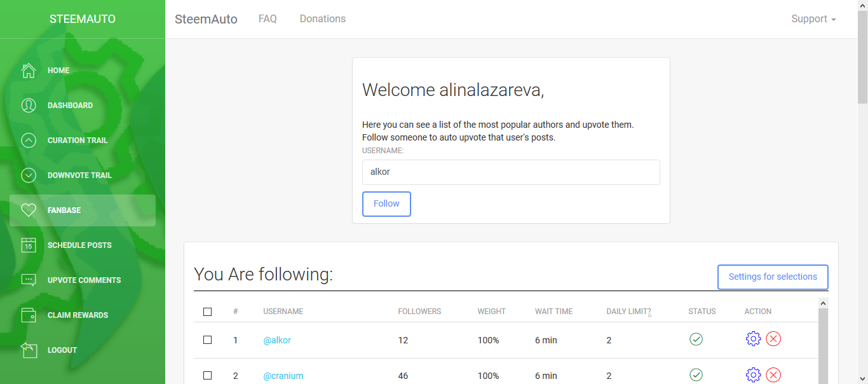Open settings gear for @alkor
Screen dimensions: 868x384
pyautogui.click(x=753, y=339)
